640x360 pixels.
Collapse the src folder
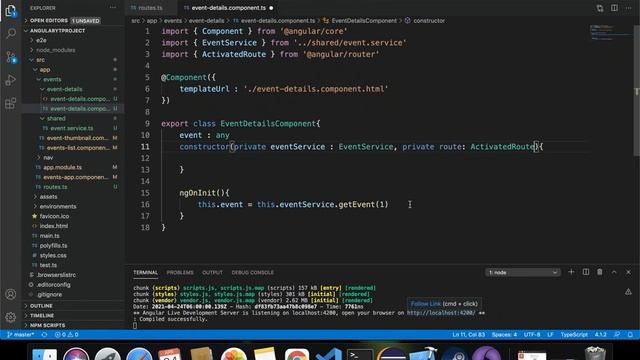73,60
